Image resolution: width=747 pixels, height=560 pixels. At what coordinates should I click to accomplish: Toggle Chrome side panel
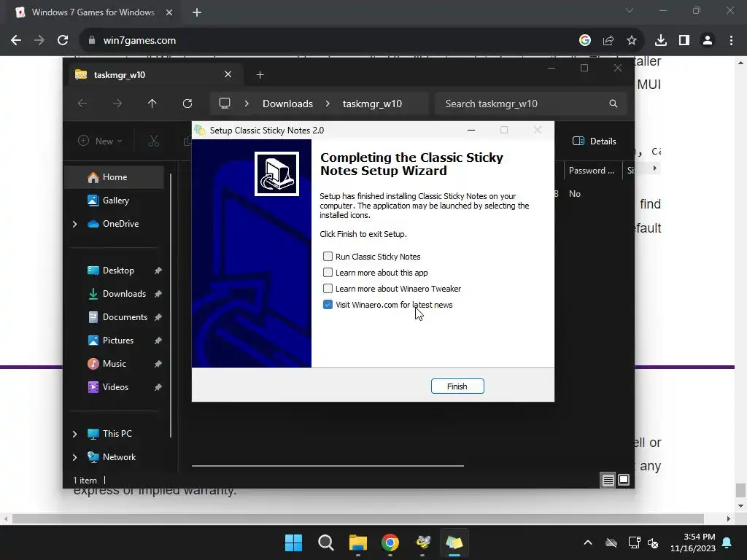684,41
